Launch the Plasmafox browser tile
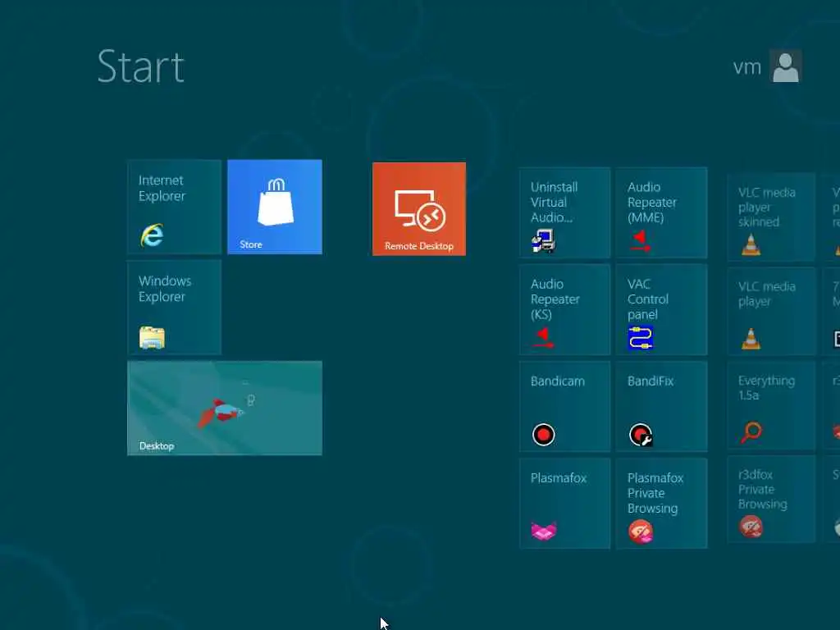The image size is (840, 630). coord(564,504)
